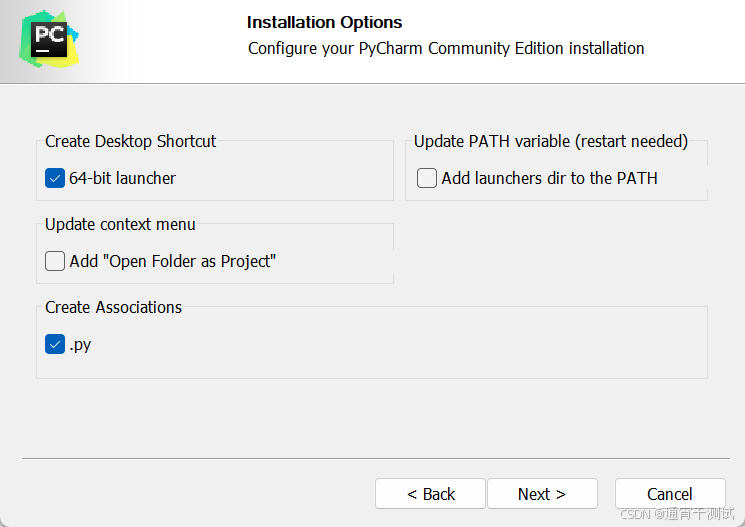Click the "Update PATH variable (restart needed)" label
Viewport: 745px width, 527px height.
551,141
